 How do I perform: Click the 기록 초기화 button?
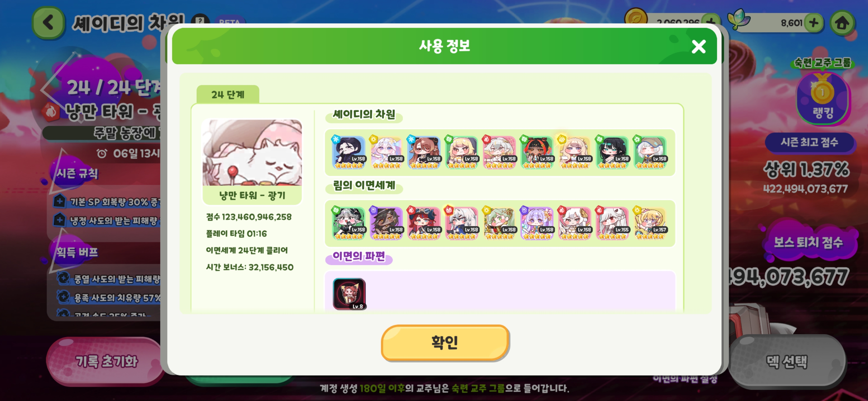point(106,361)
